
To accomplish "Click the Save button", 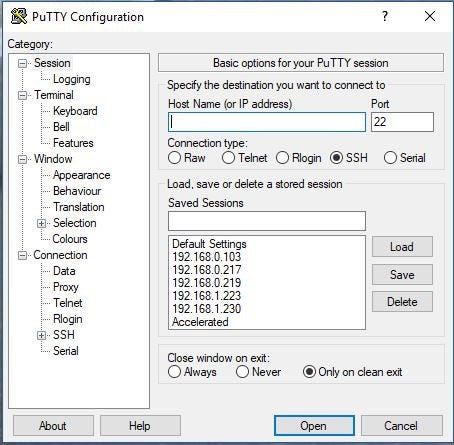I will [x=402, y=275].
